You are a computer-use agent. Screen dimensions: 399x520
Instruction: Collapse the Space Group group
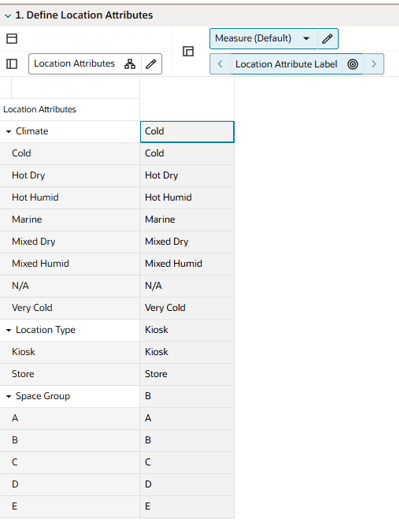9,396
